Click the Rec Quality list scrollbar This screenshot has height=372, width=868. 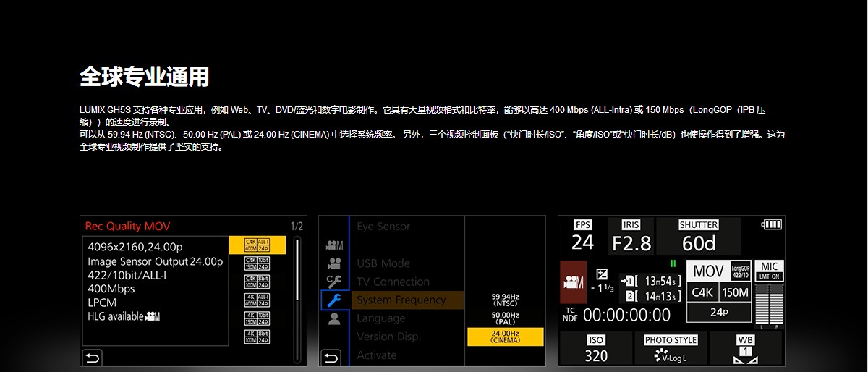[x=297, y=297]
